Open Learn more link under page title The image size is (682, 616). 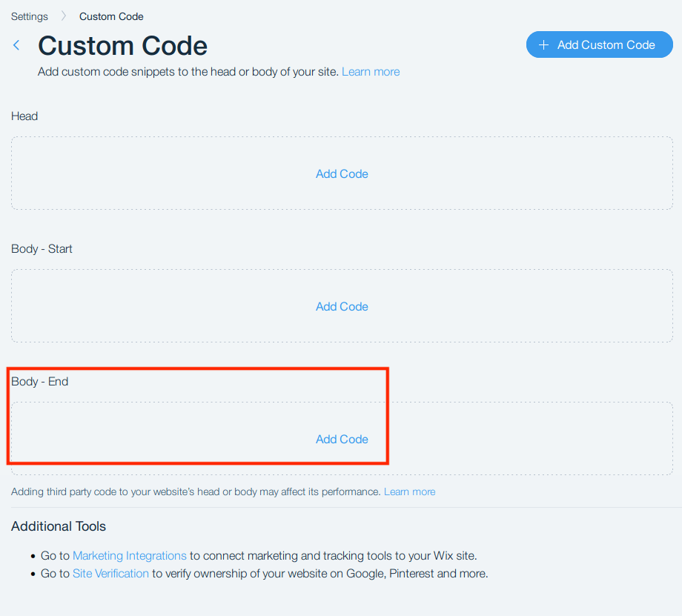click(x=371, y=72)
